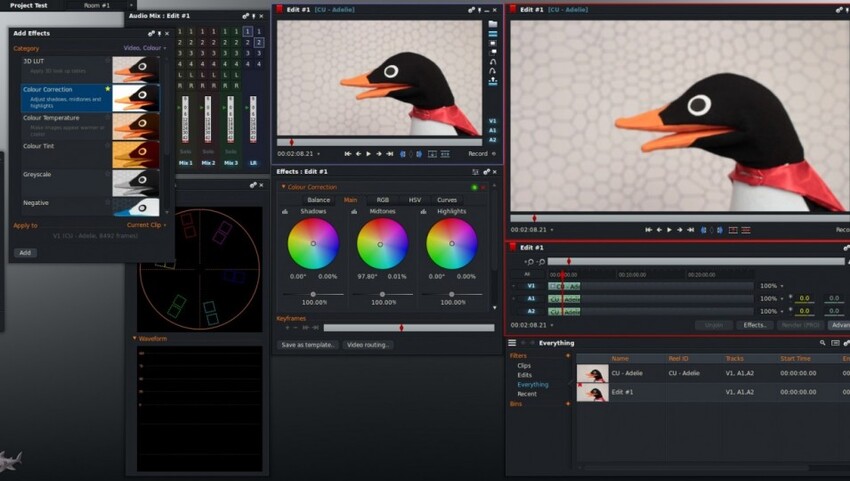Viewport: 850px width, 481px height.
Task: Open settings cogs of Add Effects panel
Action: click(151, 34)
